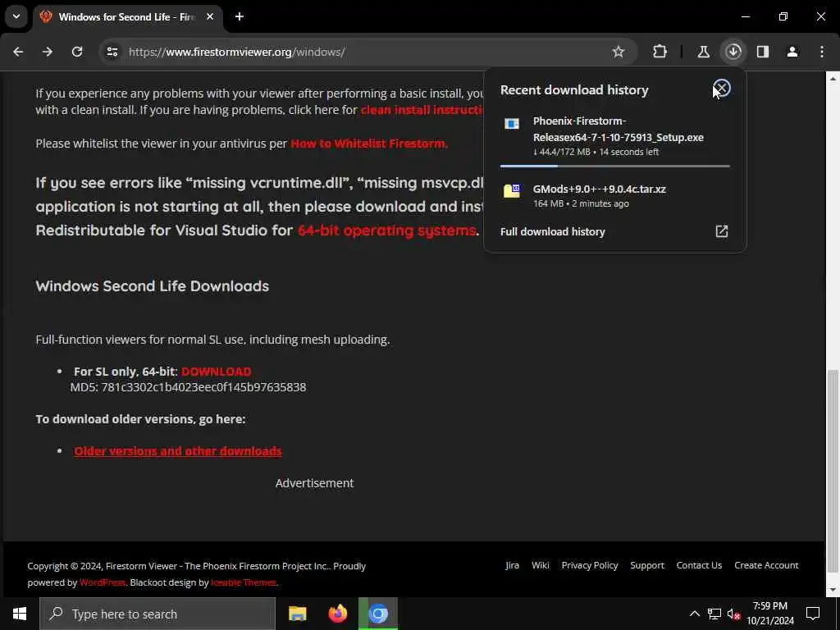840x630 pixels.
Task: Open the tab search dropdown arrow
Action: pyautogui.click(x=16, y=16)
